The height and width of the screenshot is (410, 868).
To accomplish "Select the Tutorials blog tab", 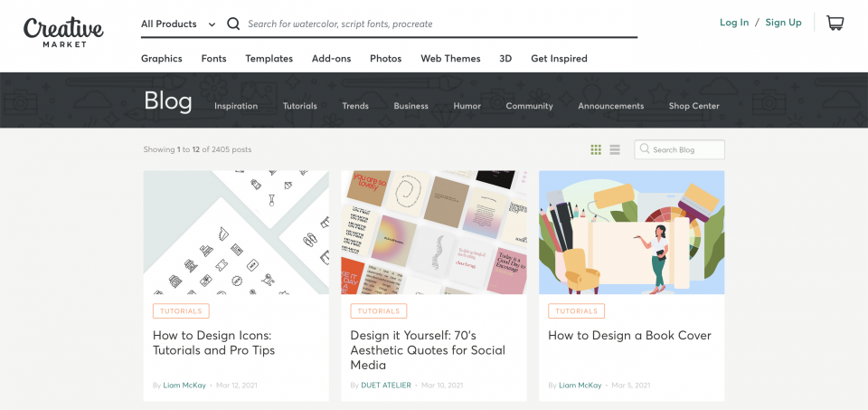I will [299, 106].
